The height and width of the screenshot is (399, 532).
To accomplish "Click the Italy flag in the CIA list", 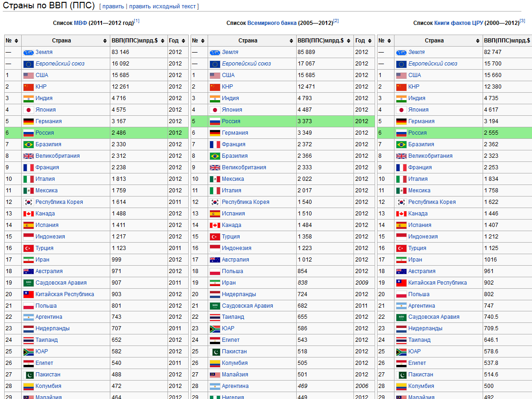I will (401, 179).
